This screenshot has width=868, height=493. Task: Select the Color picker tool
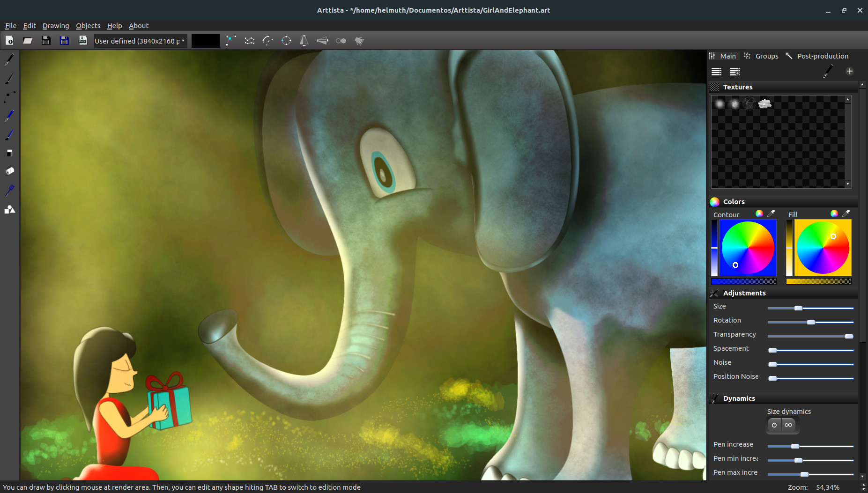point(9,190)
